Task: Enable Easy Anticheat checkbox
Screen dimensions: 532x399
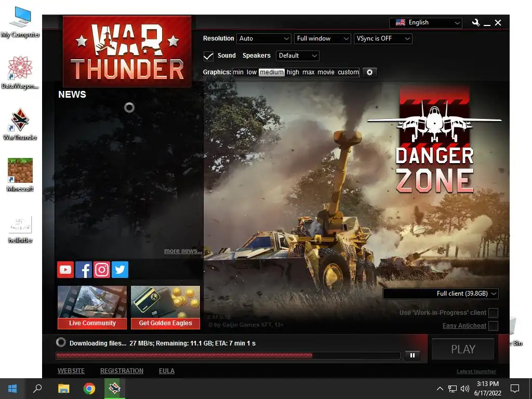Action: [493, 326]
